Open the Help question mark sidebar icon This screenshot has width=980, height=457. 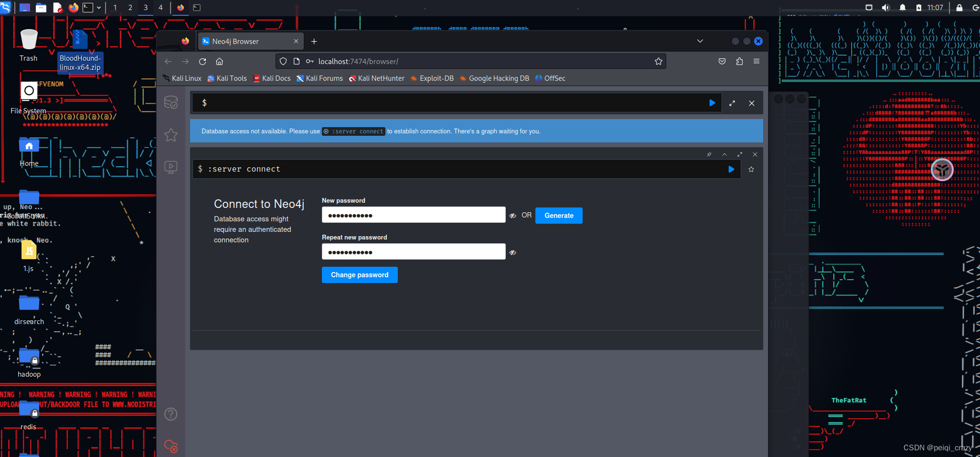[171, 414]
